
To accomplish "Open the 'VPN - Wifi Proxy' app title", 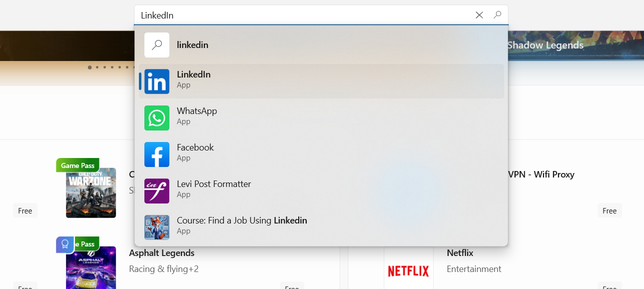I will click(541, 174).
